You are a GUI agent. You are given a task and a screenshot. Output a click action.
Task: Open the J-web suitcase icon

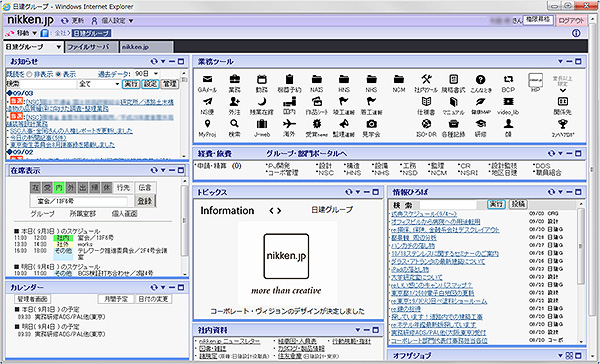pyautogui.click(x=262, y=124)
